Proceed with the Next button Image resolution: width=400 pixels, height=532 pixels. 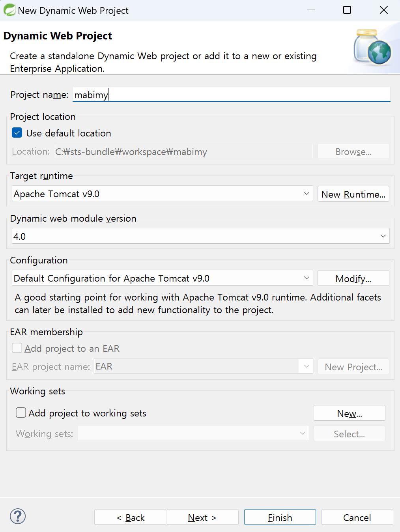[202, 517]
